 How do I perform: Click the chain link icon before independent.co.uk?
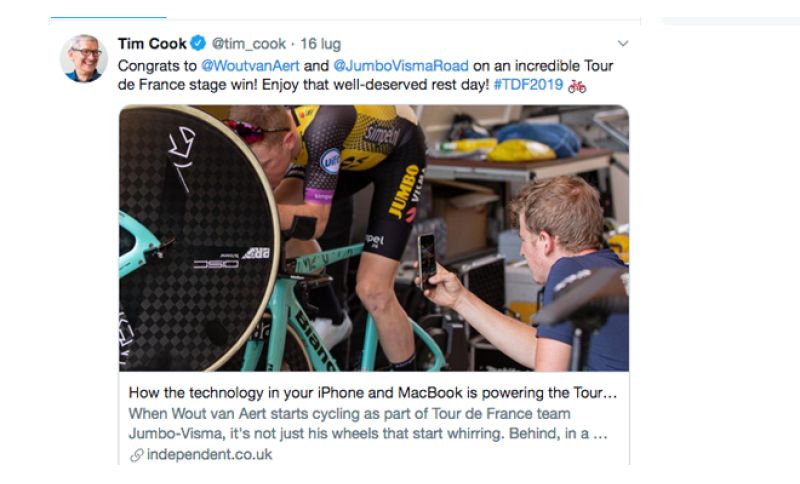click(x=136, y=455)
